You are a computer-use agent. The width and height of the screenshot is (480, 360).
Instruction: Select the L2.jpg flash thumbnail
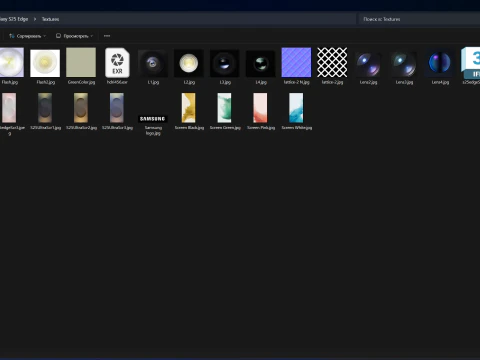[x=189, y=66]
